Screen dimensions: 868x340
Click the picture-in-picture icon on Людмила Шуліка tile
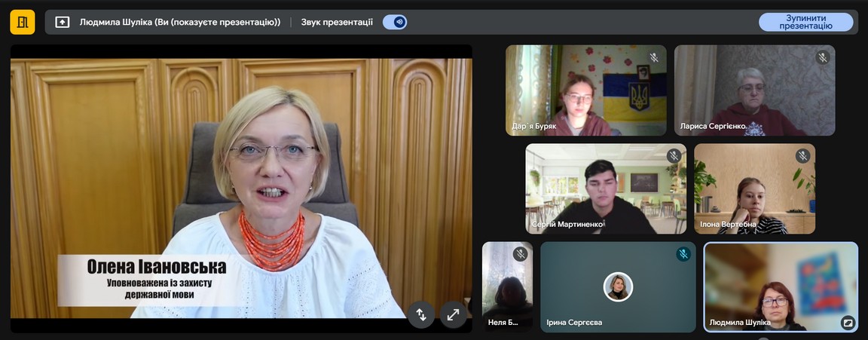(x=848, y=323)
